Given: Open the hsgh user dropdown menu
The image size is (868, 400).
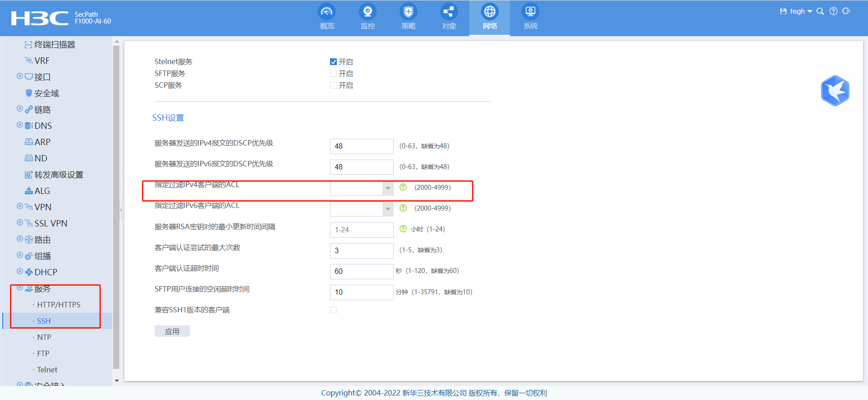Looking at the screenshot, I should point(801,11).
